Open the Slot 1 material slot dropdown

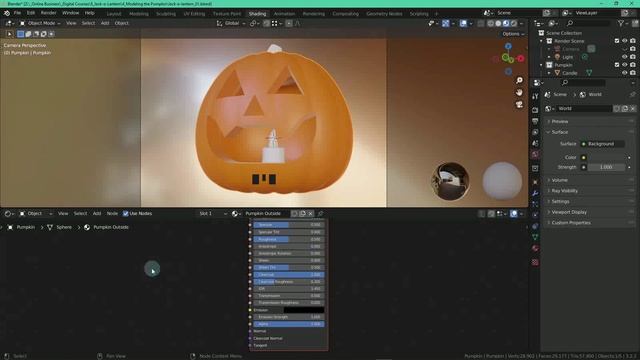pyautogui.click(x=213, y=213)
